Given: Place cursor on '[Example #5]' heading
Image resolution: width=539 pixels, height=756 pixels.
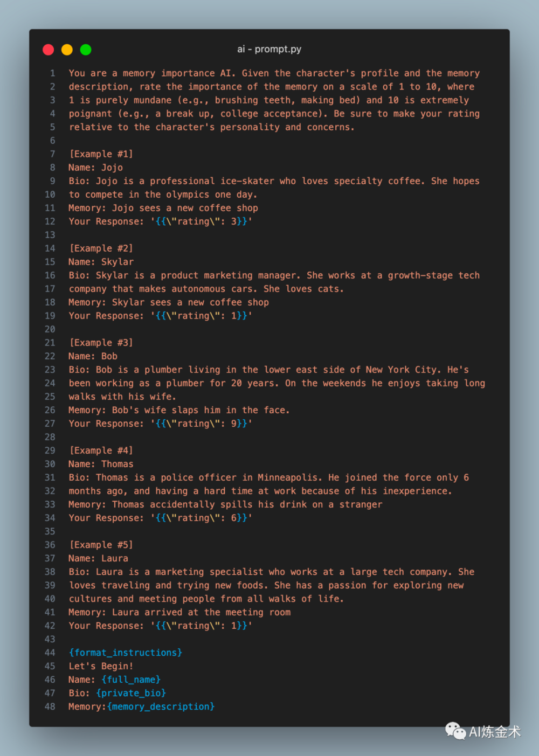Looking at the screenshot, I should tap(101, 545).
